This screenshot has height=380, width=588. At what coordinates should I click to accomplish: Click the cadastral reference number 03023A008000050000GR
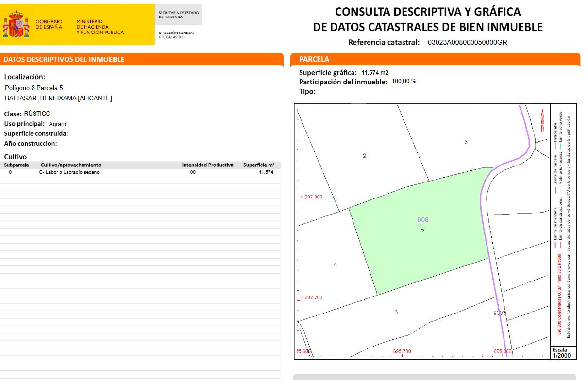(x=467, y=42)
